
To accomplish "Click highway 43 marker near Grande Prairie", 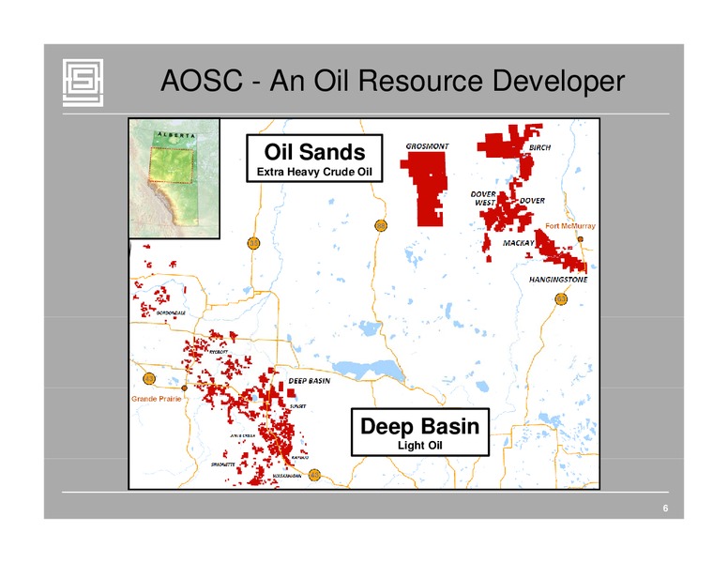I will click(149, 378).
